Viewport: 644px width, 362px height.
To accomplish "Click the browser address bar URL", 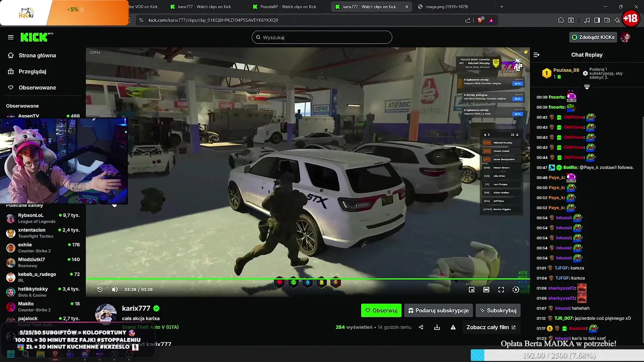I will point(213,20).
